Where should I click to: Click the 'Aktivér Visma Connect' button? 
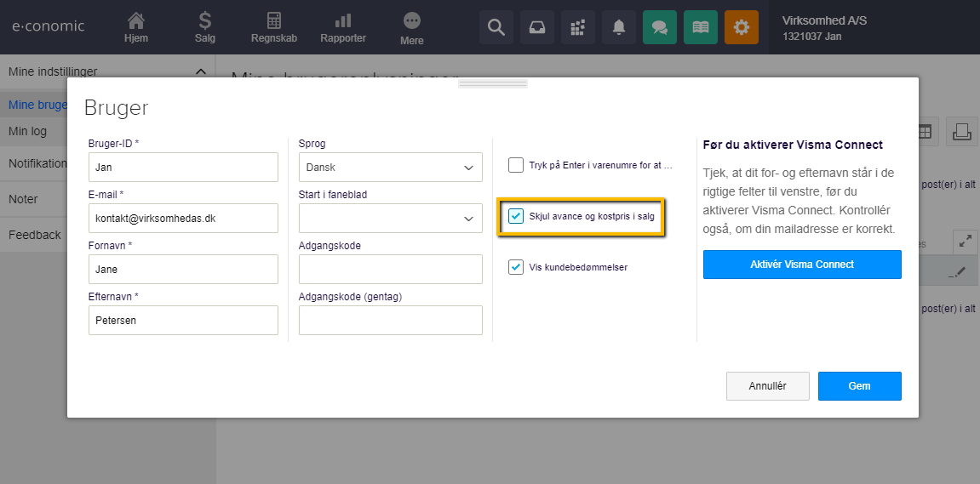coord(802,265)
